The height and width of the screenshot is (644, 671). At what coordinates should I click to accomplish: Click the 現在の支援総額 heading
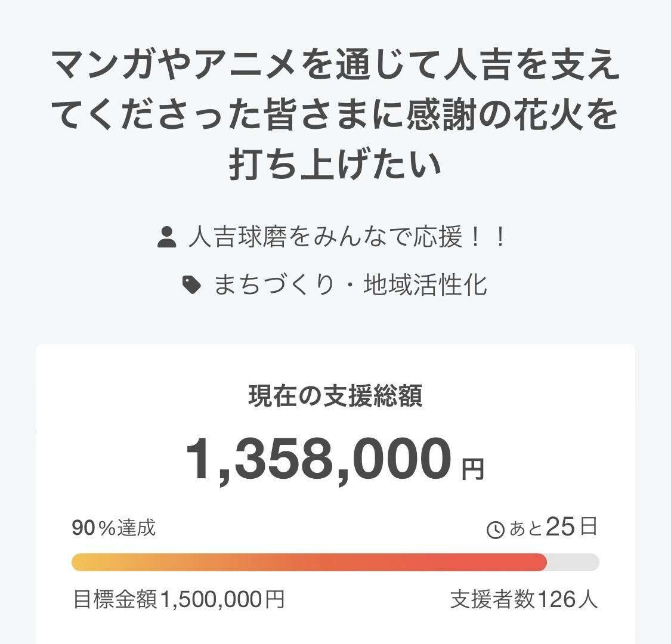pyautogui.click(x=335, y=396)
